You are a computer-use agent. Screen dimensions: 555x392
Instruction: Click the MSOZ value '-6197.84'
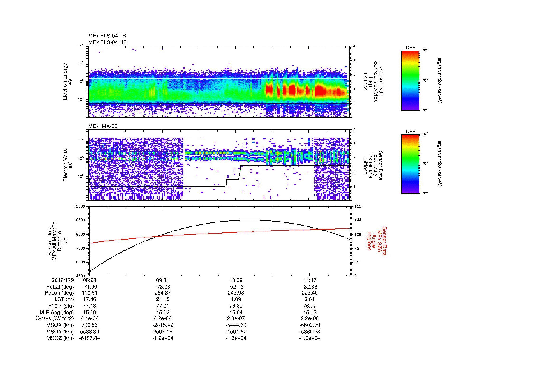point(89,338)
